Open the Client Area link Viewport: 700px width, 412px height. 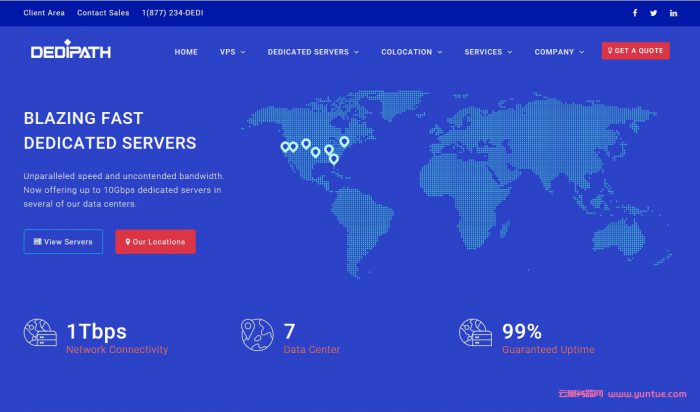pos(43,13)
